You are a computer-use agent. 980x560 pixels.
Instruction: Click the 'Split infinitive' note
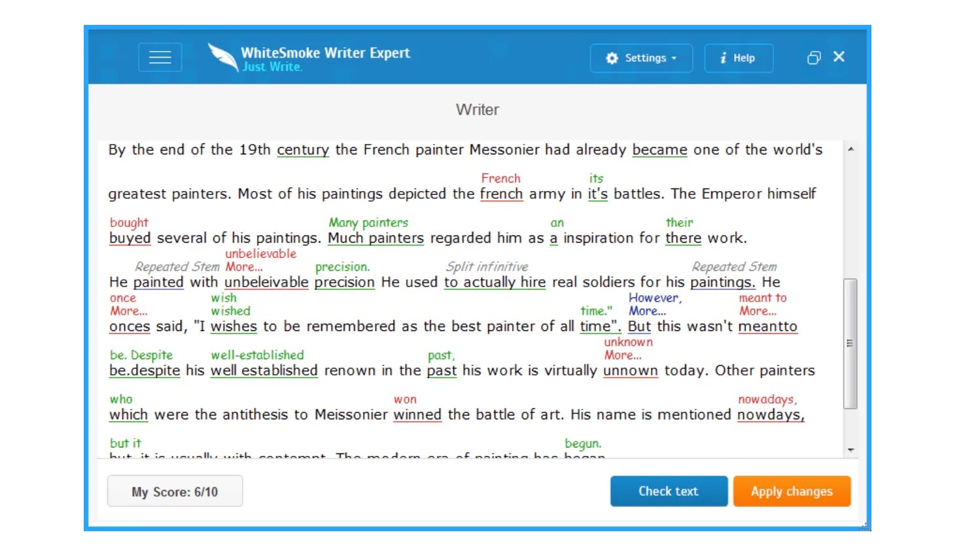pyautogui.click(x=487, y=267)
